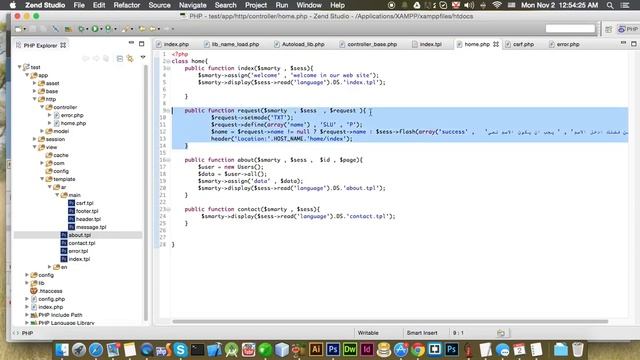Open the Refactor menu
Screen dimensions: 640x360
127,5
